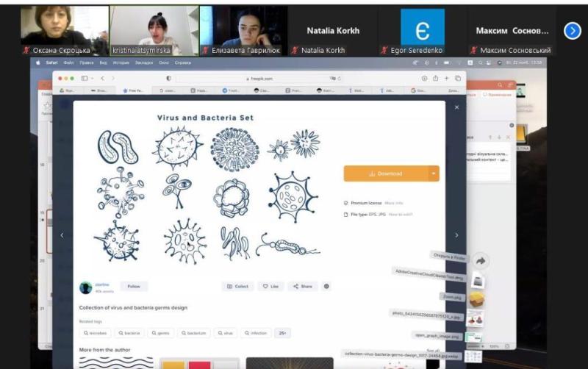
Task: Click the Virus and Bacteria Set preview image
Action: pyautogui.click(x=206, y=191)
